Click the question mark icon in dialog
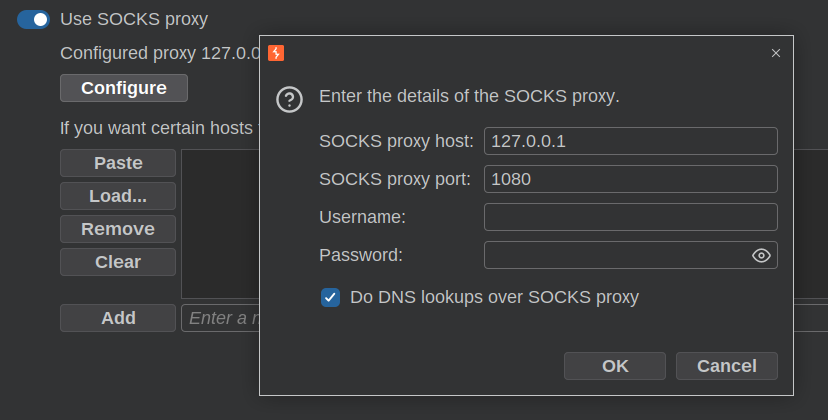Image resolution: width=828 pixels, height=420 pixels. (x=289, y=99)
